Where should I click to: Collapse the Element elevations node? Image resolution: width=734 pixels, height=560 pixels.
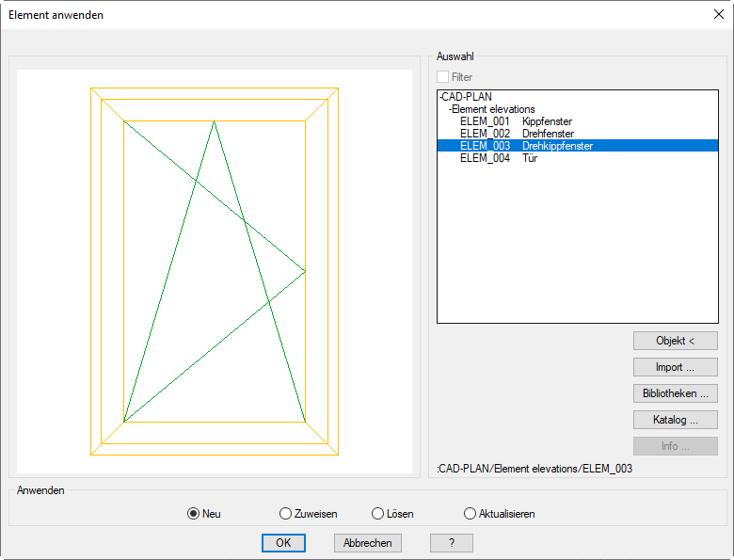pyautogui.click(x=451, y=109)
